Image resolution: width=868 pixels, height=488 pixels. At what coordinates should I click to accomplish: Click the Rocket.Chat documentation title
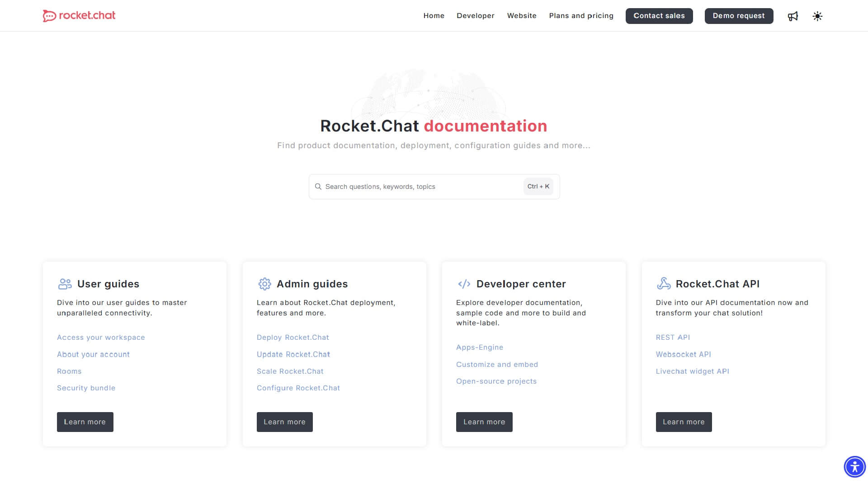[434, 126]
